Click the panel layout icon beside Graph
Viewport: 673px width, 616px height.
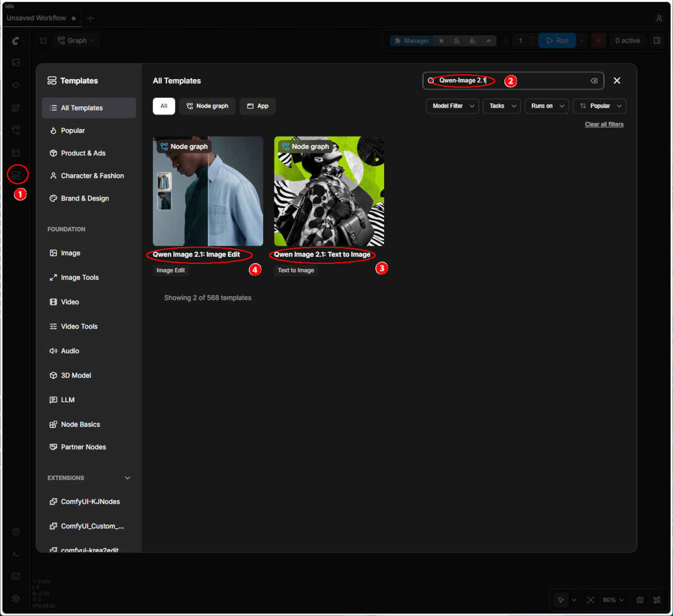(x=43, y=41)
